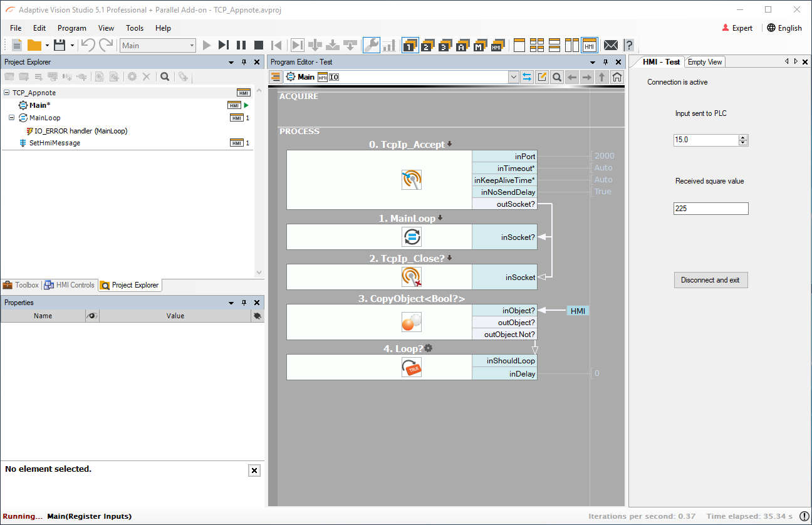Image resolution: width=812 pixels, height=525 pixels.
Task: Click the Iterate (play to next) button
Action: point(223,45)
